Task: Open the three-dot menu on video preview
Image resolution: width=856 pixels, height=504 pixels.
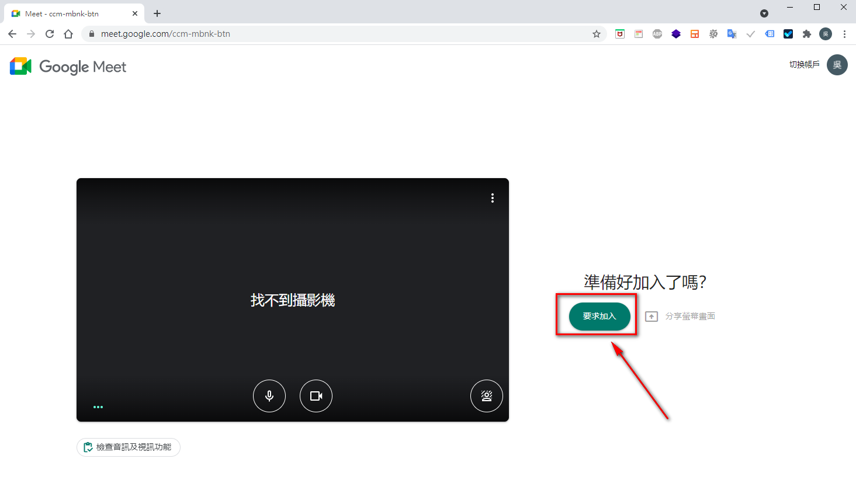Action: coord(493,198)
